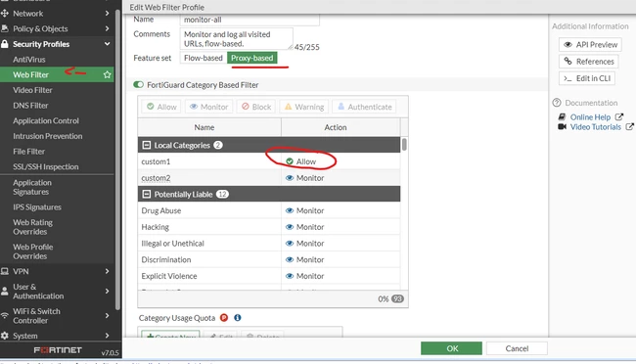This screenshot has height=364, width=636.
Task: Click the Network sidebar icon
Action: [5, 14]
